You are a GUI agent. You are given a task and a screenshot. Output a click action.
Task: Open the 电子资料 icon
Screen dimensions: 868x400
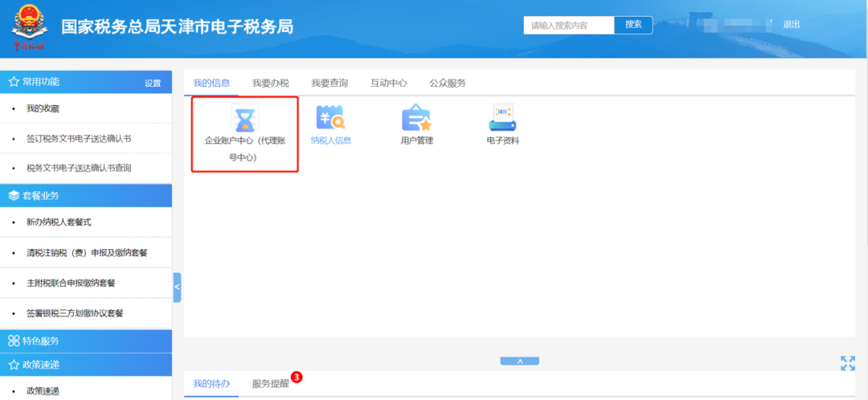pos(502,119)
